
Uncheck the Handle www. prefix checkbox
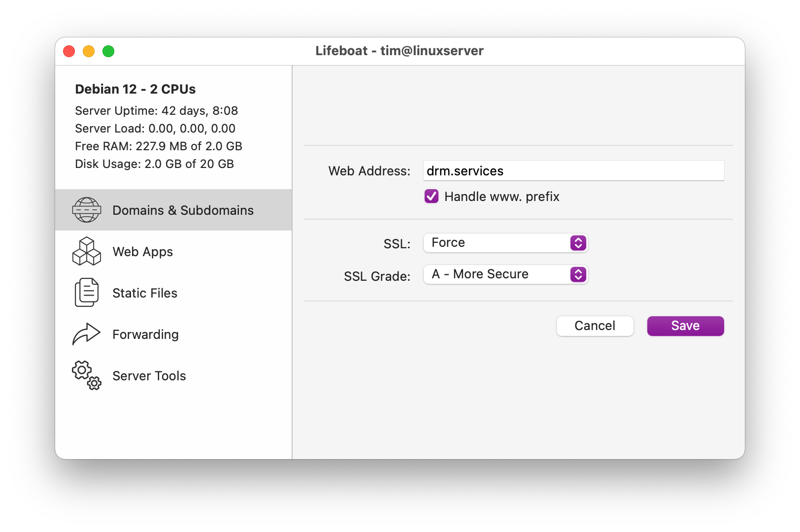pyautogui.click(x=432, y=197)
